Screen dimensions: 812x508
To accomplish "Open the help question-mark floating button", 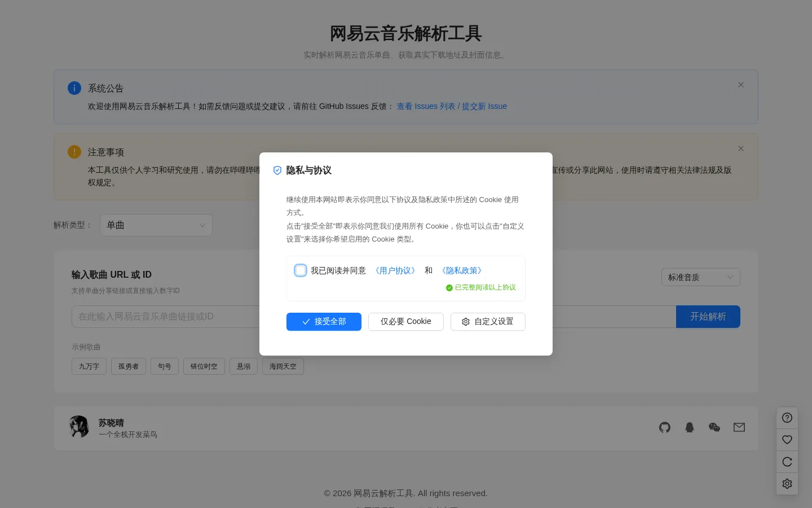I will point(787,418).
